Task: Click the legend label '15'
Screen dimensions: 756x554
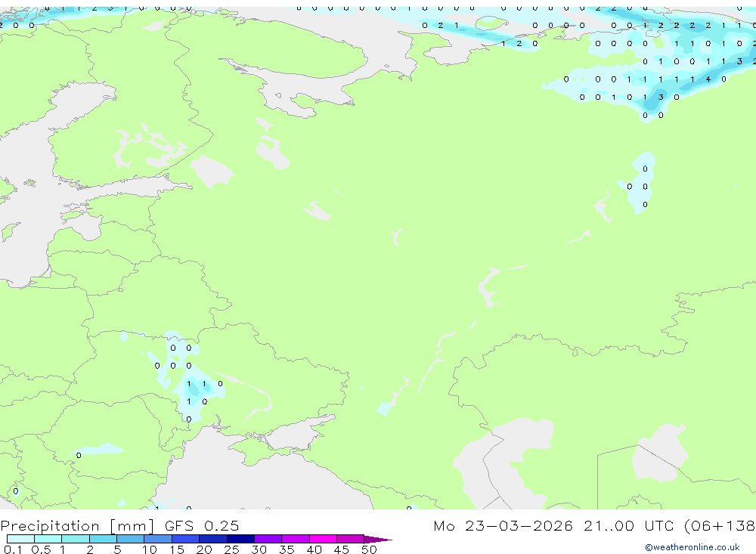Action: pyautogui.click(x=177, y=549)
